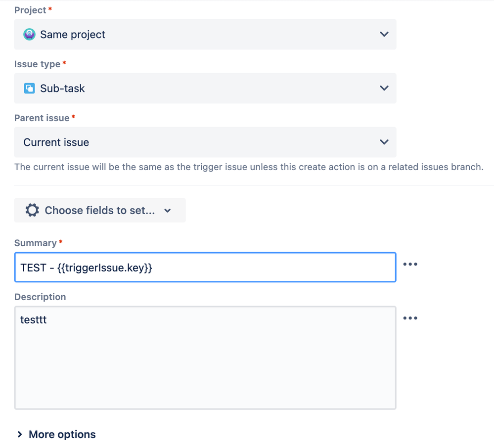Click the Sub-task issue type icon
Viewport: 494px width, 448px height.
coord(30,89)
